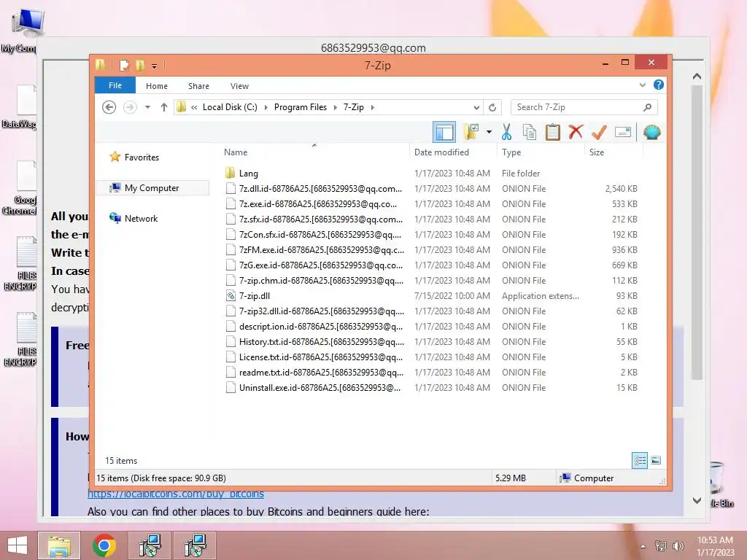Open the recent locations dropdown
747x560 pixels.
pos(147,107)
